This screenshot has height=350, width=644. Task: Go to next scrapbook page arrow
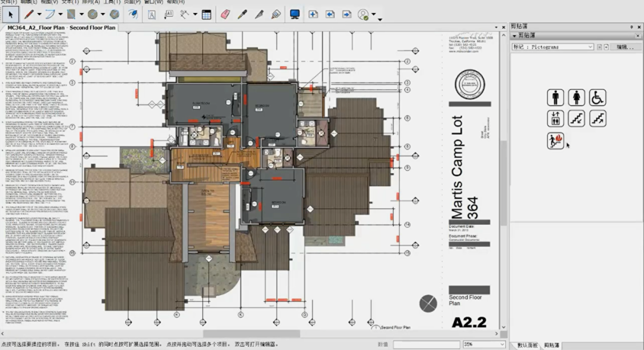point(606,47)
